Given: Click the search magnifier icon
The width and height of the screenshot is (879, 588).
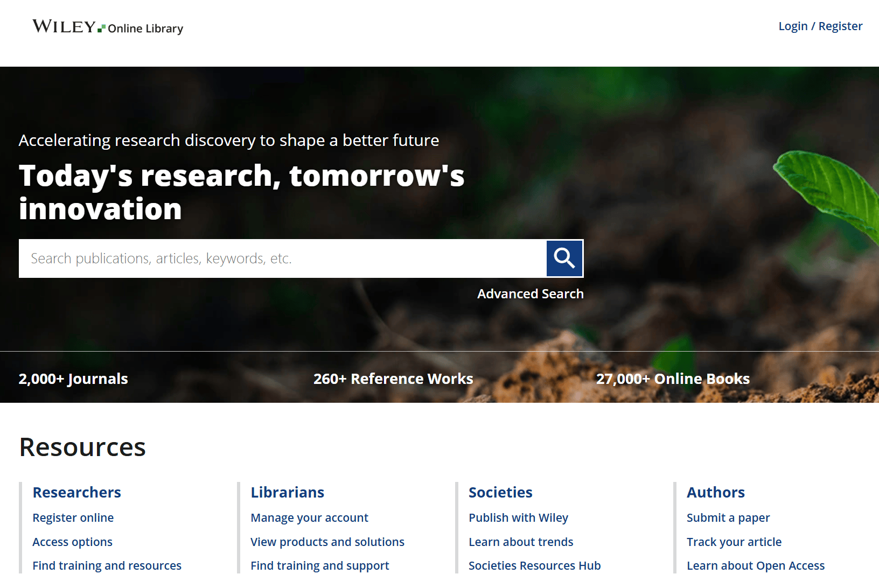Looking at the screenshot, I should click(x=564, y=258).
